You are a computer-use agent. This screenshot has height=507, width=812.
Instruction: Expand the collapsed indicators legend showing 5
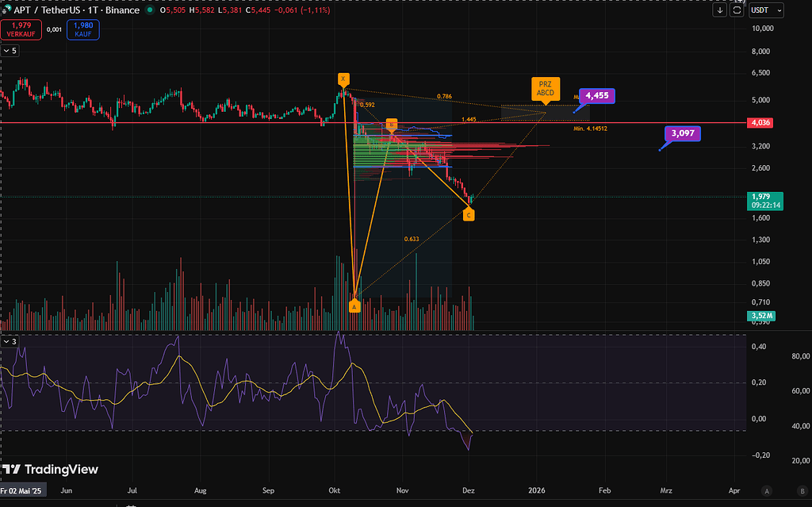[x=10, y=50]
